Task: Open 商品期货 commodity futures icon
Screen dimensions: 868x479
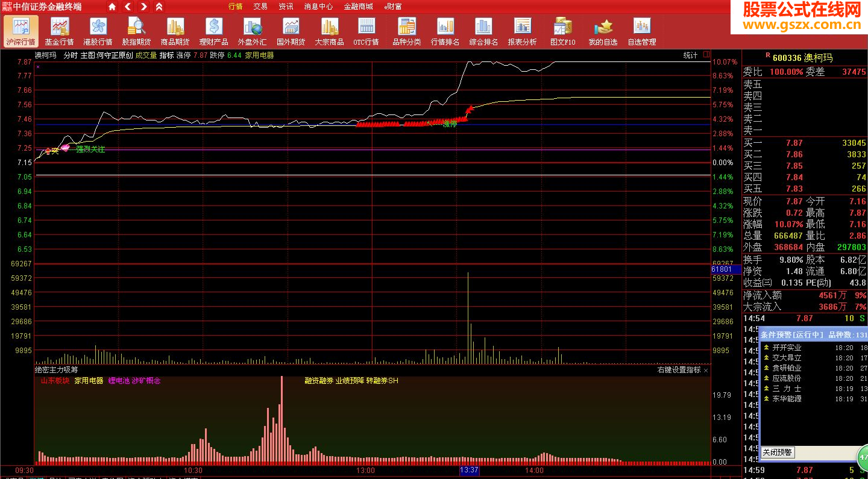Action: 175,31
